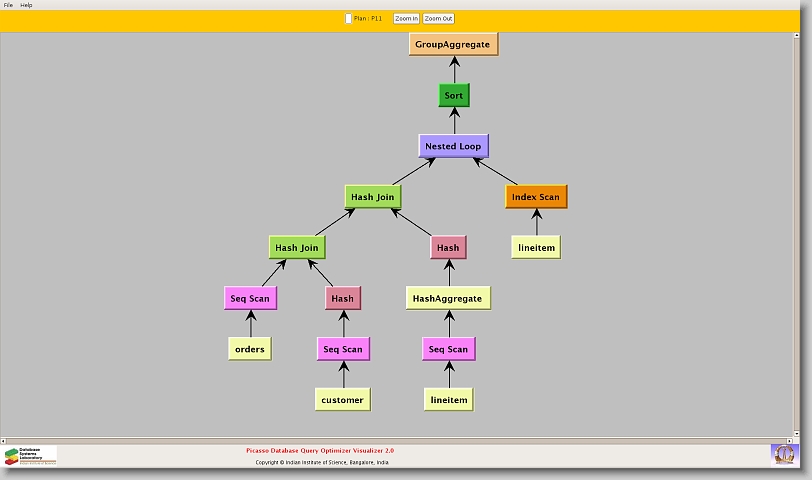This screenshot has height=480, width=812.
Task: Open the File menu
Action: 8,5
